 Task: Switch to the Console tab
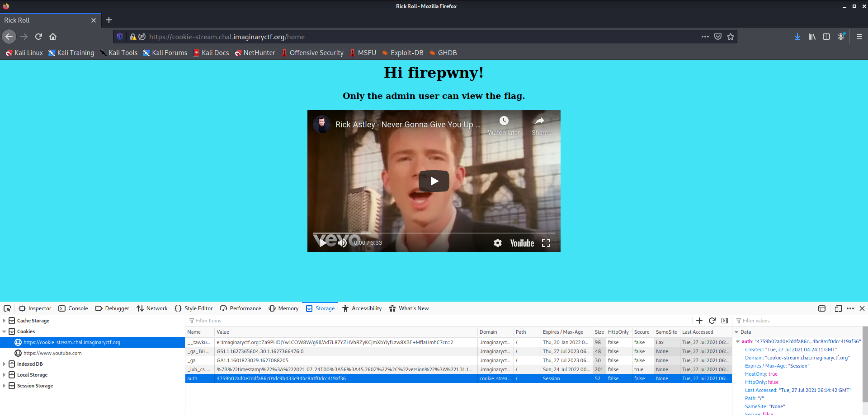click(73, 308)
